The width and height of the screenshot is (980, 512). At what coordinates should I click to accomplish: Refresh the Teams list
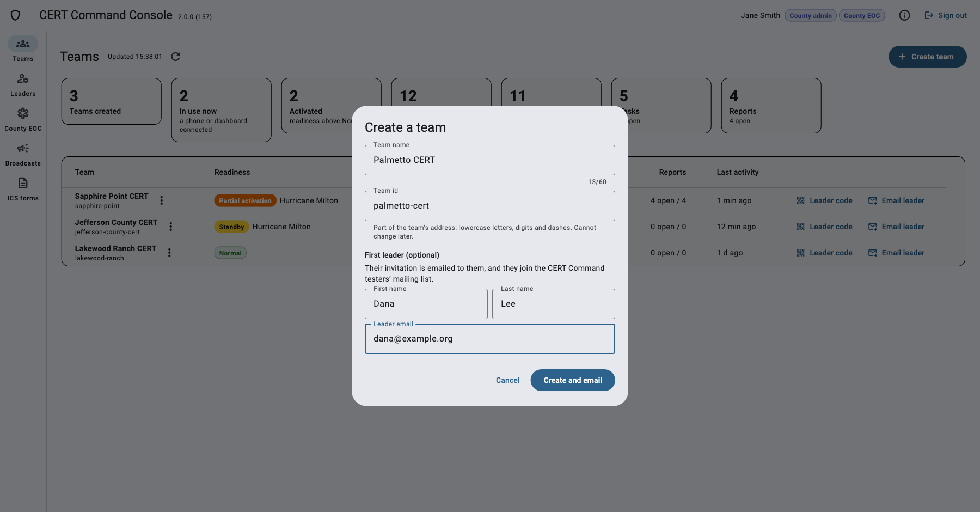[175, 57]
